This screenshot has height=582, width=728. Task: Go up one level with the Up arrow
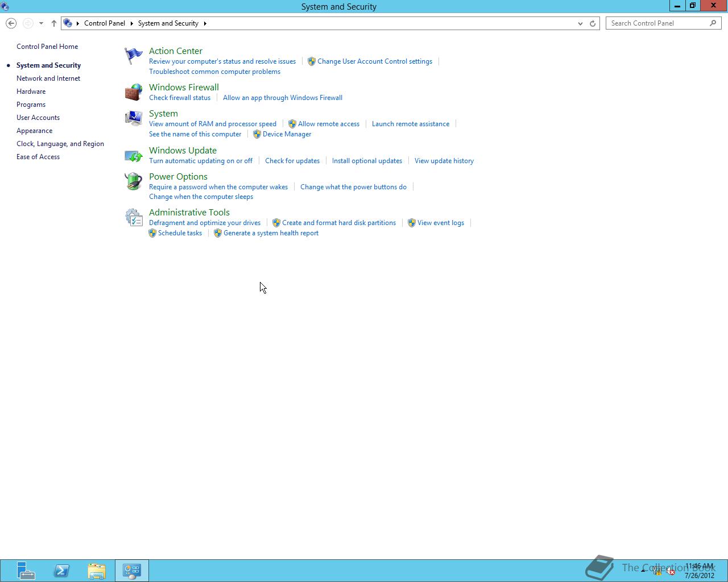click(x=54, y=23)
